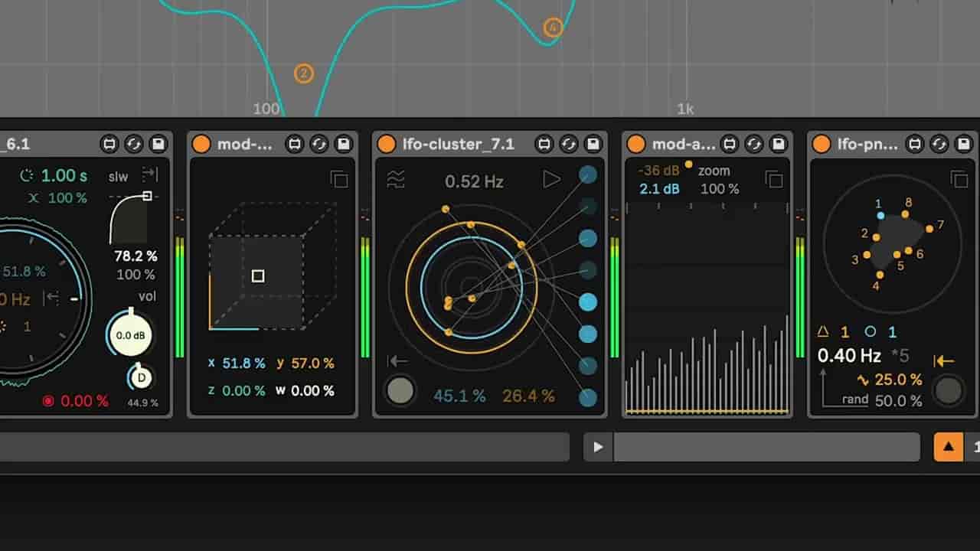Open Max editor for the lfo-pn... device
This screenshot has height=551, width=980.
coord(915,144)
